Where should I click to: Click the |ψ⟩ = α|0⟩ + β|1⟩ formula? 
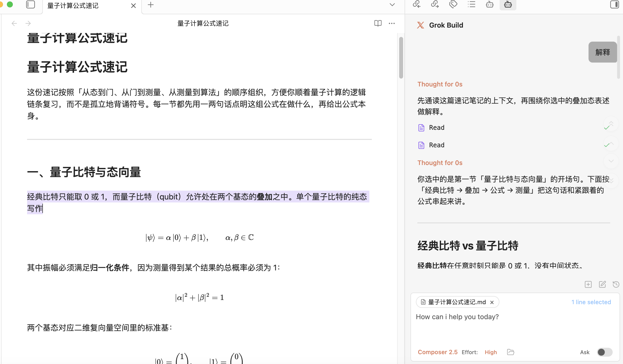(x=199, y=238)
